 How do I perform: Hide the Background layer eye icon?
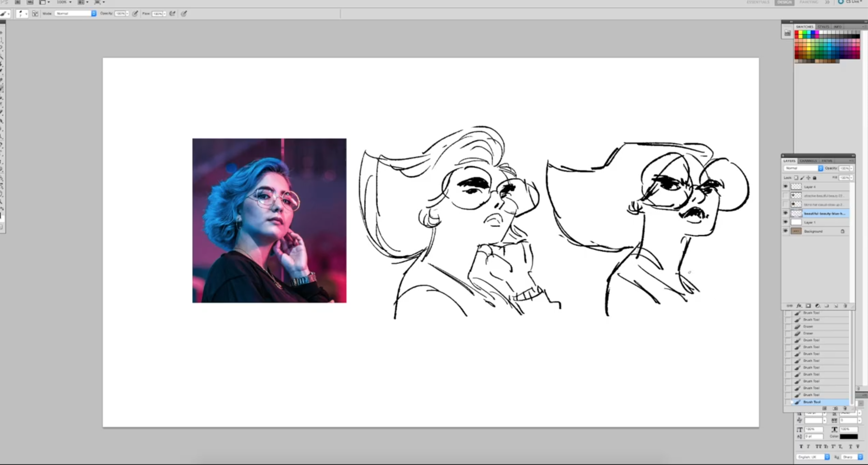tap(785, 231)
